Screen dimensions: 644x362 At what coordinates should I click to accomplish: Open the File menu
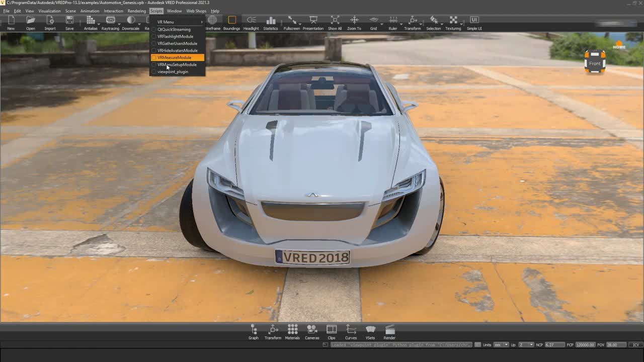point(6,11)
